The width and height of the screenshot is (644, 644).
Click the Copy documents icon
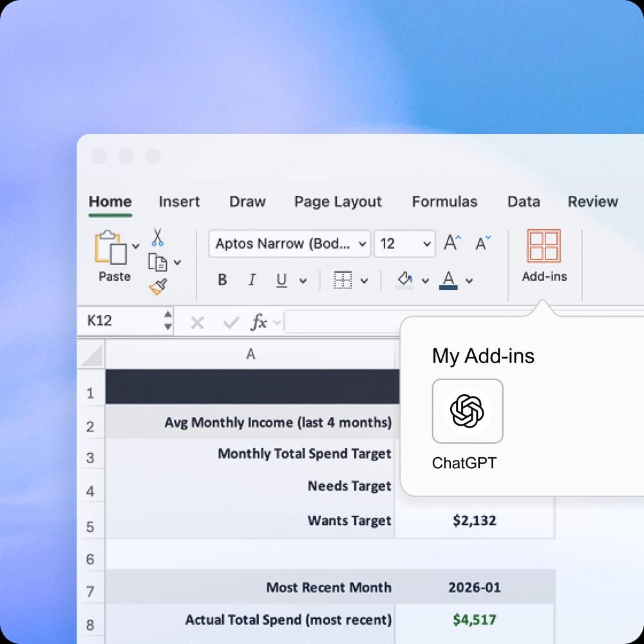(x=157, y=263)
